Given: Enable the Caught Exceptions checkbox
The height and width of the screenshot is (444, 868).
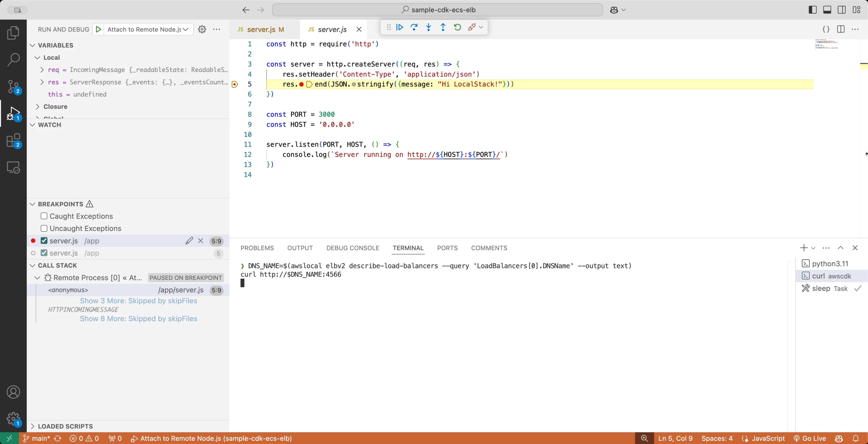Looking at the screenshot, I should pyautogui.click(x=44, y=216).
